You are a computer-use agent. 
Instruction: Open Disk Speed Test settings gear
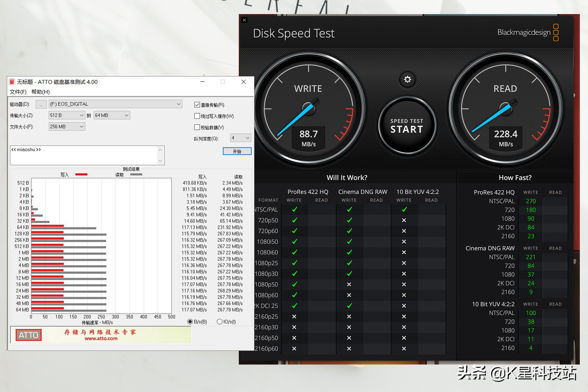tap(407, 79)
